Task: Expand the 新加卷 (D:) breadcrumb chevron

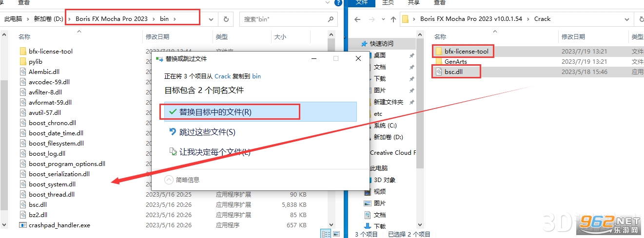Action: coord(69,19)
